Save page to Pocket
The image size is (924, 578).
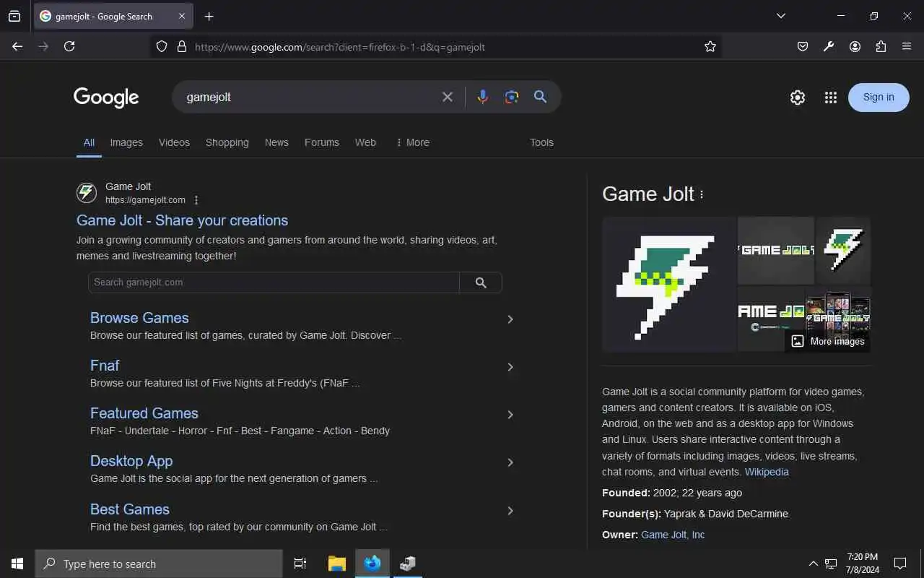[803, 46]
